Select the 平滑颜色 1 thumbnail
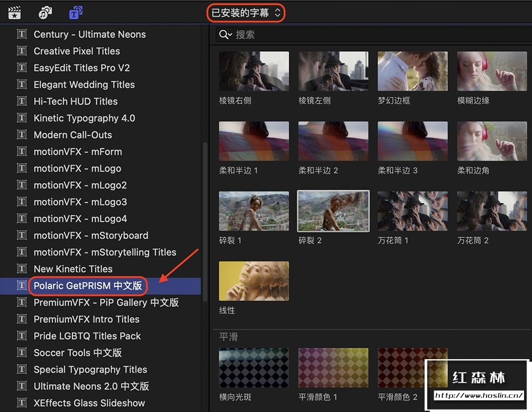 click(x=333, y=368)
